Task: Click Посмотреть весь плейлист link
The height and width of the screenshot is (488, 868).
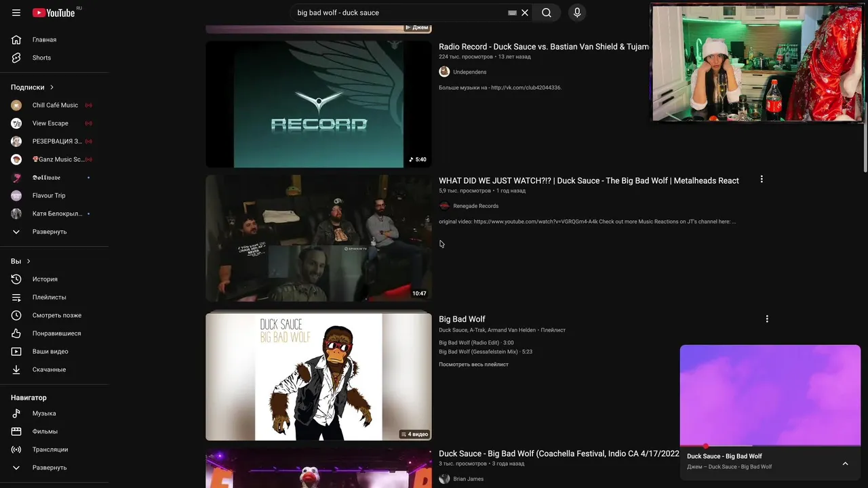Action: tap(473, 365)
